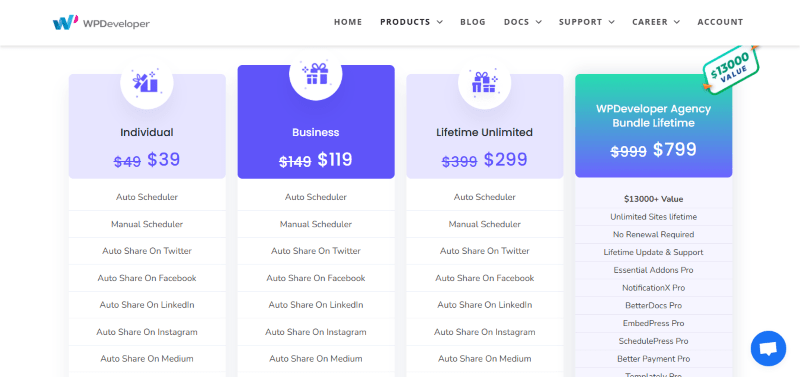Expand the Career dropdown menu
This screenshot has height=377, width=800.
pyautogui.click(x=656, y=22)
